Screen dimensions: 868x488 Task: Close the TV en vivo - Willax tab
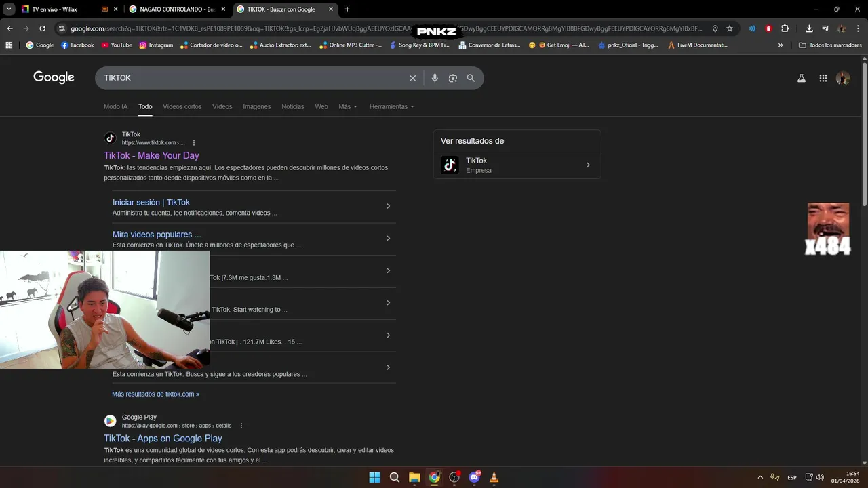point(115,9)
